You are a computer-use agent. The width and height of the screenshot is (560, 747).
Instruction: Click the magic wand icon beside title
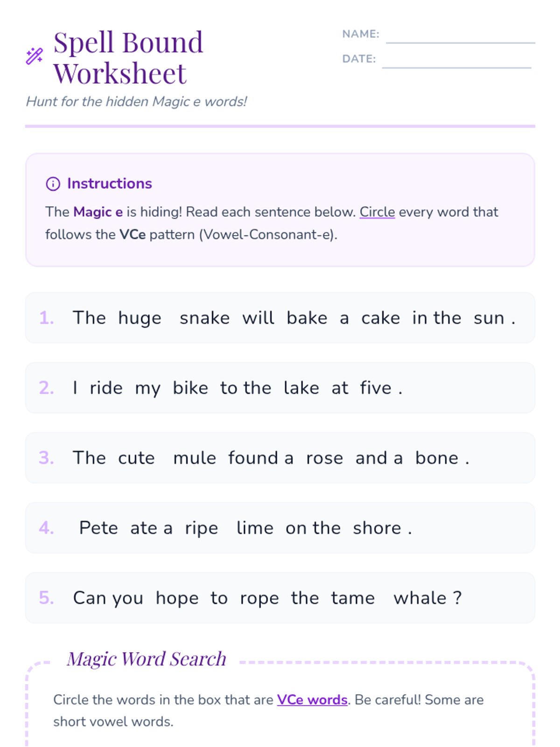tap(35, 56)
